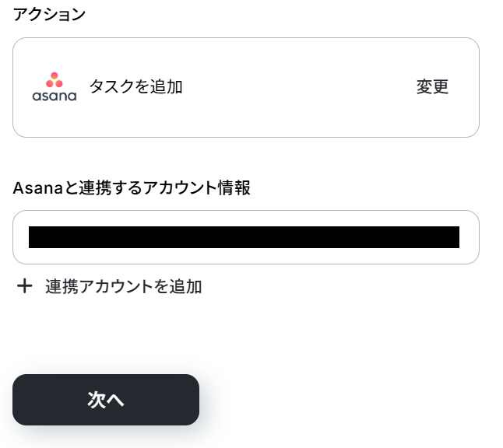This screenshot has width=503, height=448.
Task: Click the 次へ button
Action: (106, 400)
